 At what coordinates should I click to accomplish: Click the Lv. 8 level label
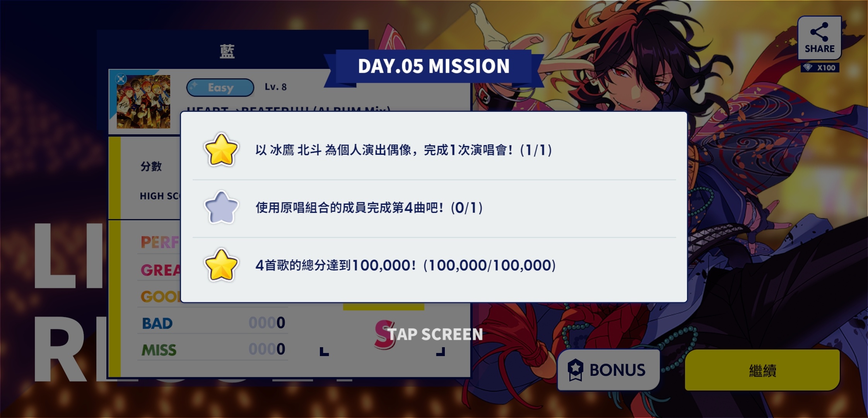[x=276, y=87]
